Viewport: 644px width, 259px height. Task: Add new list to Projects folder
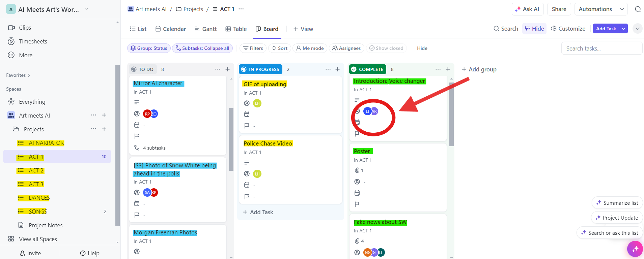(104, 129)
